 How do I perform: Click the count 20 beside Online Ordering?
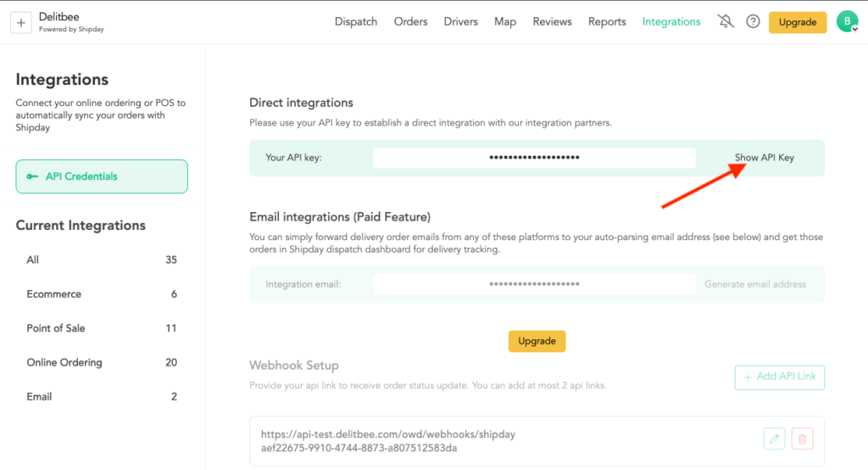tap(171, 362)
